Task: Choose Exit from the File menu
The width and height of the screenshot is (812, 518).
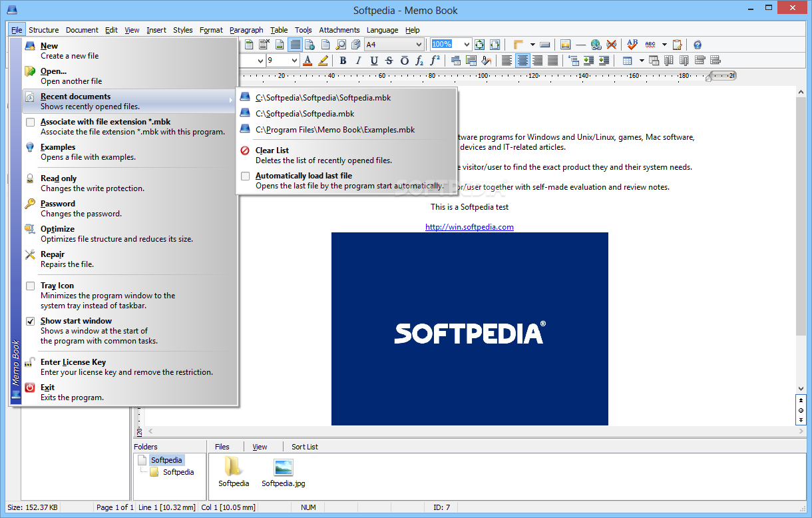Action: [x=129, y=392]
